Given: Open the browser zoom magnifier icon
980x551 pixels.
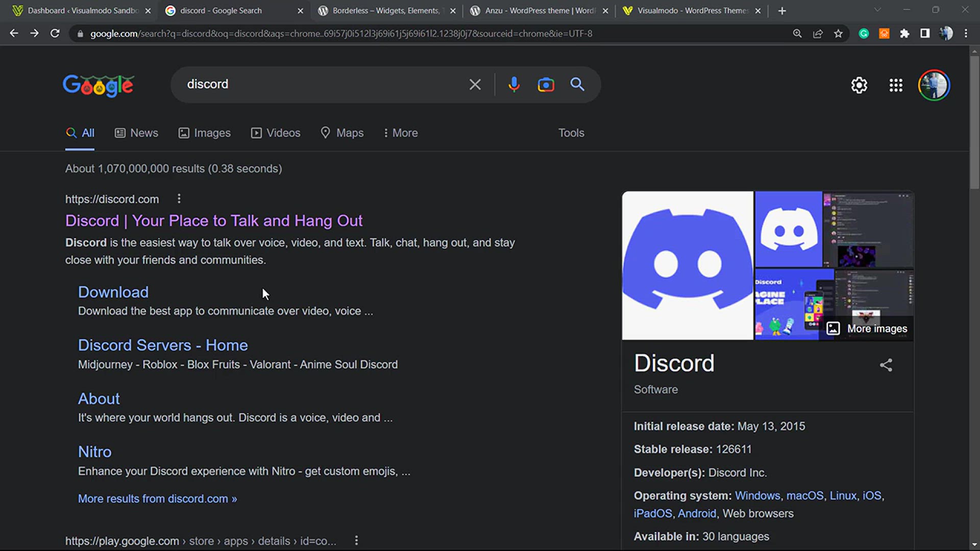Looking at the screenshot, I should click(x=797, y=33).
